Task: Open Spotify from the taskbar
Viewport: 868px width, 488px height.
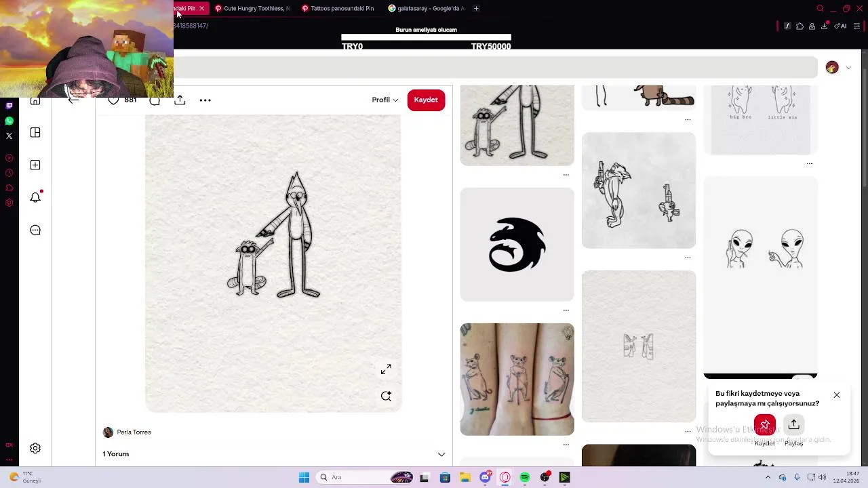Action: (525, 477)
